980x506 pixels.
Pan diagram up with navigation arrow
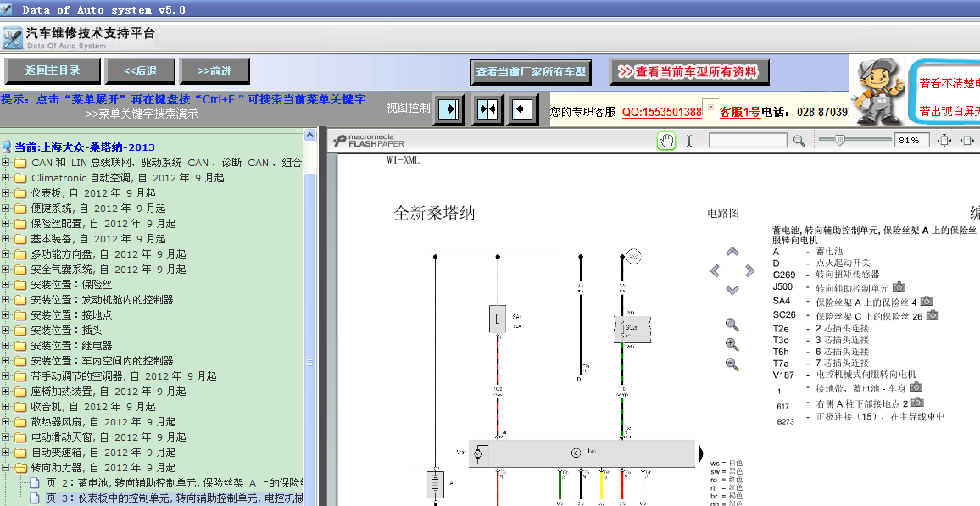(732, 251)
